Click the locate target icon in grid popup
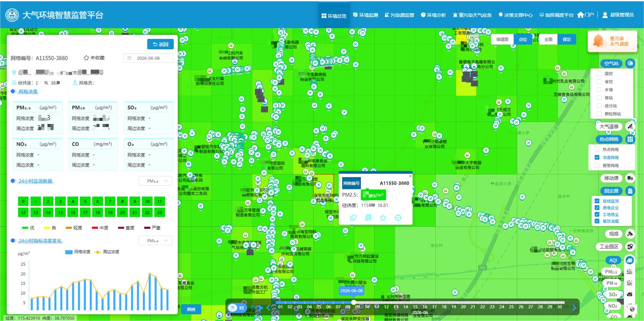 point(398,218)
